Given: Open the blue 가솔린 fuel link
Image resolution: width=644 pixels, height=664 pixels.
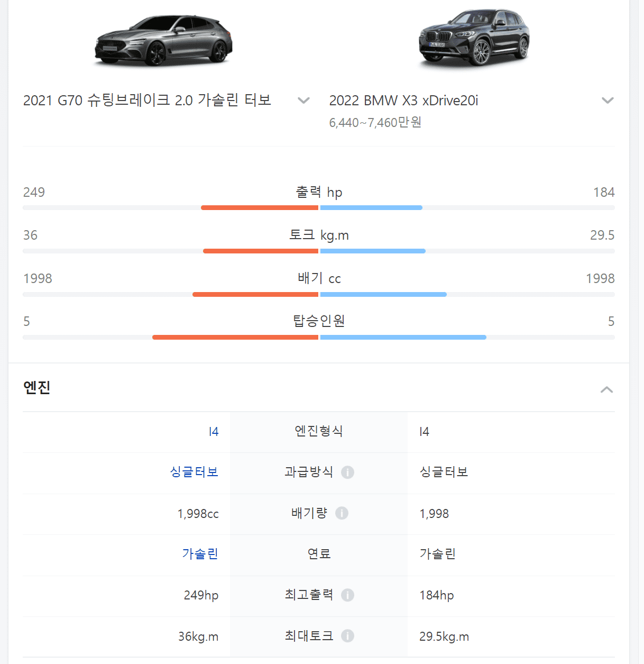Looking at the screenshot, I should [200, 554].
